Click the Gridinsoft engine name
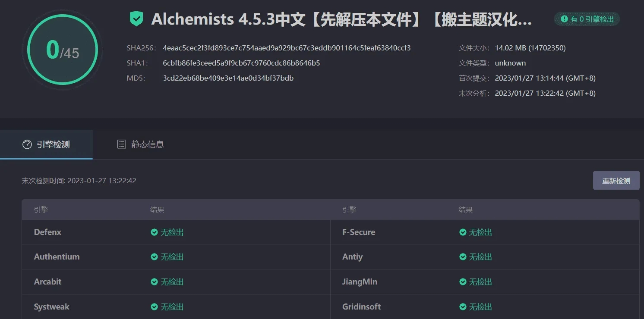 (x=361, y=306)
